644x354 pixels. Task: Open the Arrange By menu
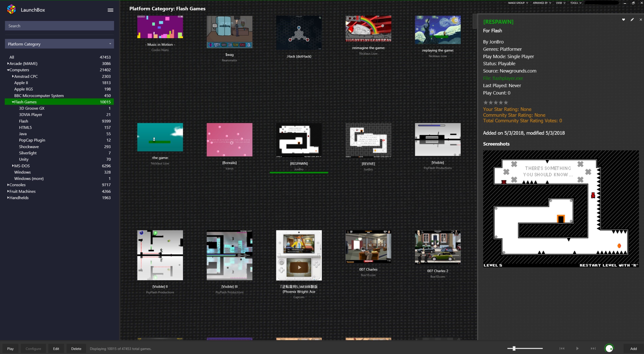point(542,3)
